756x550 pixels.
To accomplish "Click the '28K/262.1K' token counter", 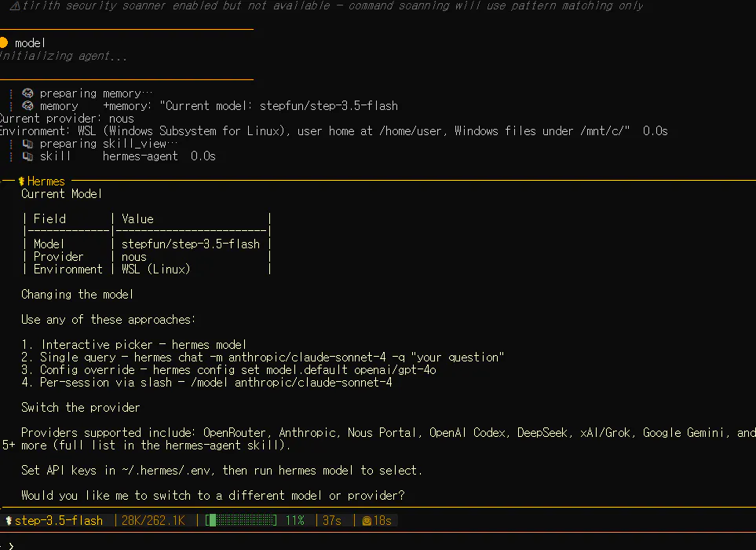I will [153, 521].
